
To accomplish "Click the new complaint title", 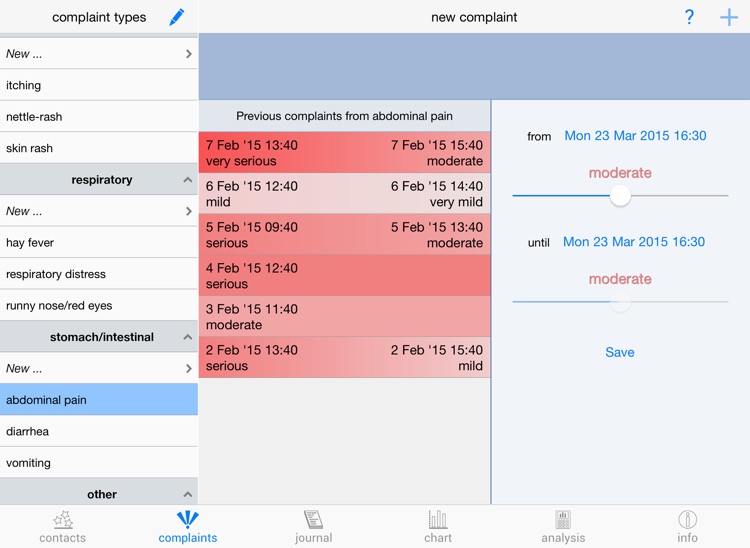I will point(474,17).
